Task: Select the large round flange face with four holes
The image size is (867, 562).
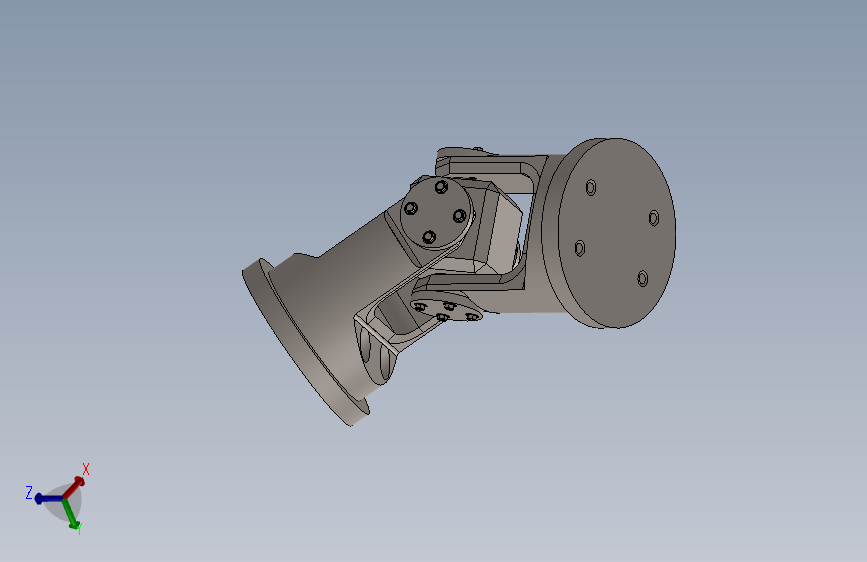Action: click(x=617, y=232)
